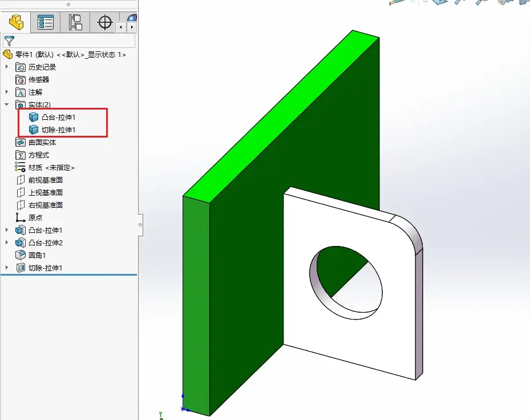Click the 原点 origin icon
Screen dimensions: 530x420
coord(21,217)
